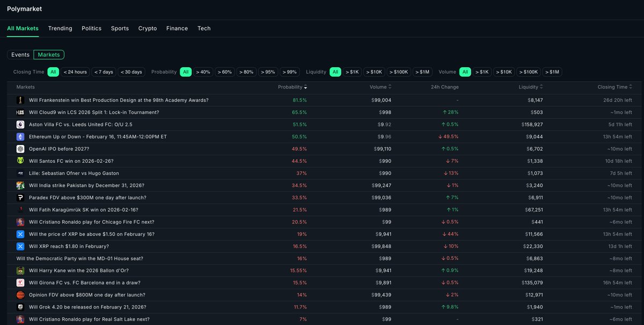Click the India strike Pakistan market icon
Viewport: 644px width, 325px height.
pos(20,185)
